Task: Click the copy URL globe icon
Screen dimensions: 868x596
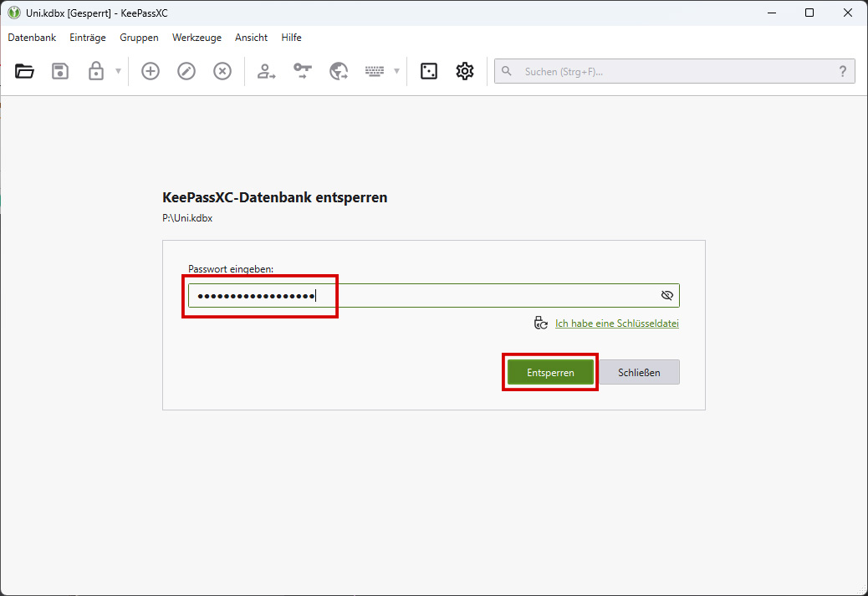Action: (x=339, y=71)
